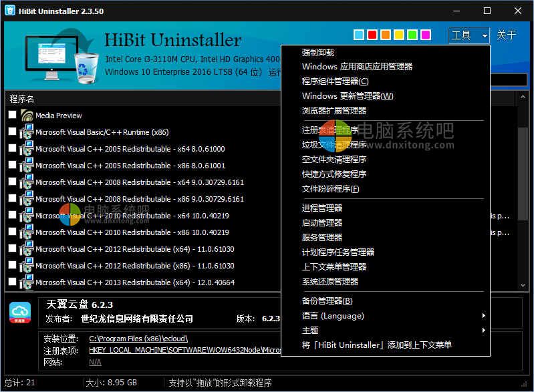Click the Visual Basic/C++ Runtime installer icon
The height and width of the screenshot is (392, 534).
pyautogui.click(x=27, y=132)
